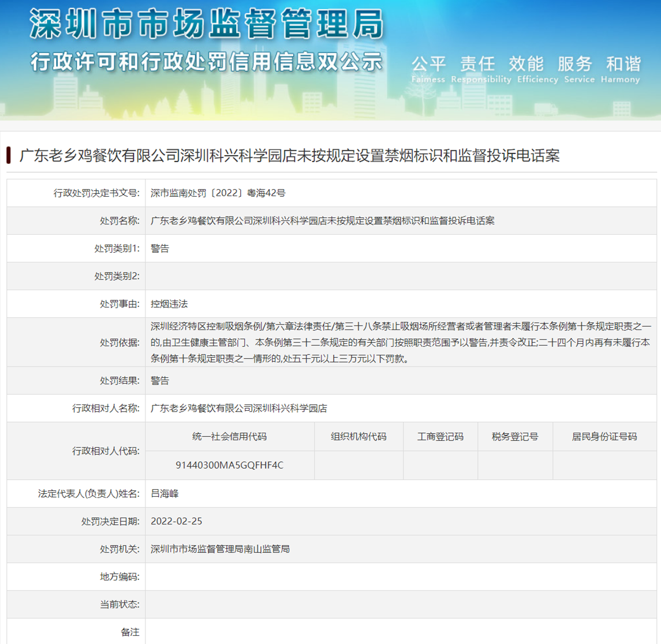Click the 公平 Fairness motto text
Viewport: 661px width, 644px height.
point(428,70)
